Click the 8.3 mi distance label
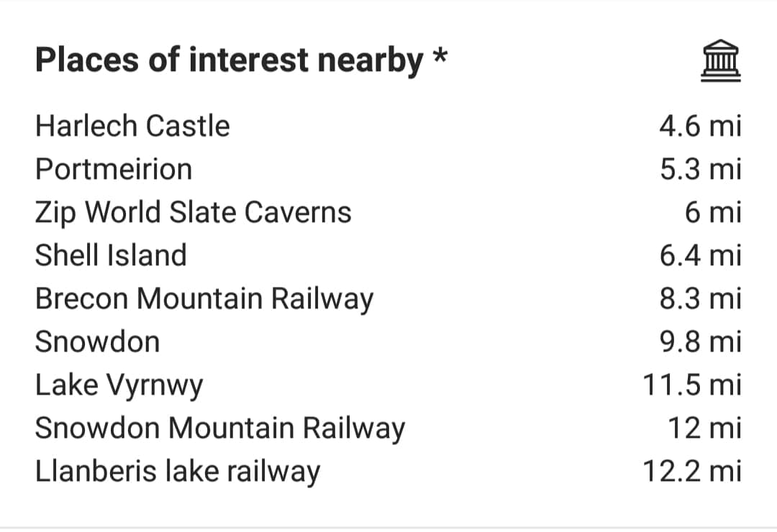 pos(700,298)
